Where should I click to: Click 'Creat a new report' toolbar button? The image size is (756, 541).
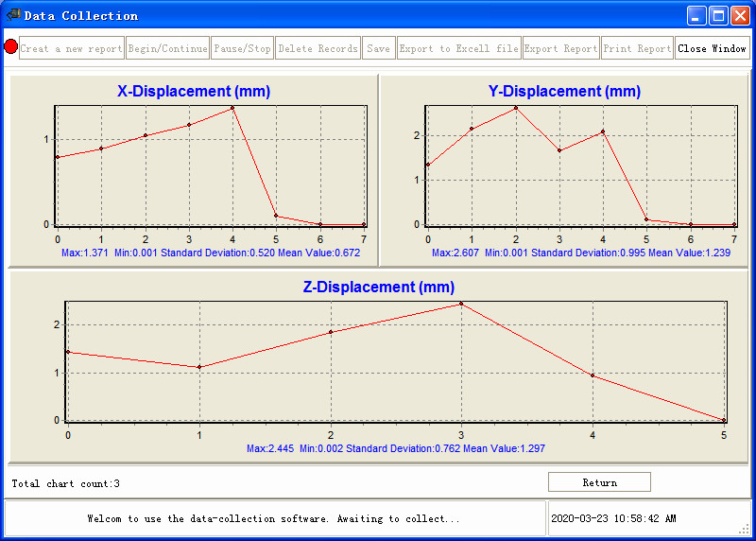click(72, 48)
